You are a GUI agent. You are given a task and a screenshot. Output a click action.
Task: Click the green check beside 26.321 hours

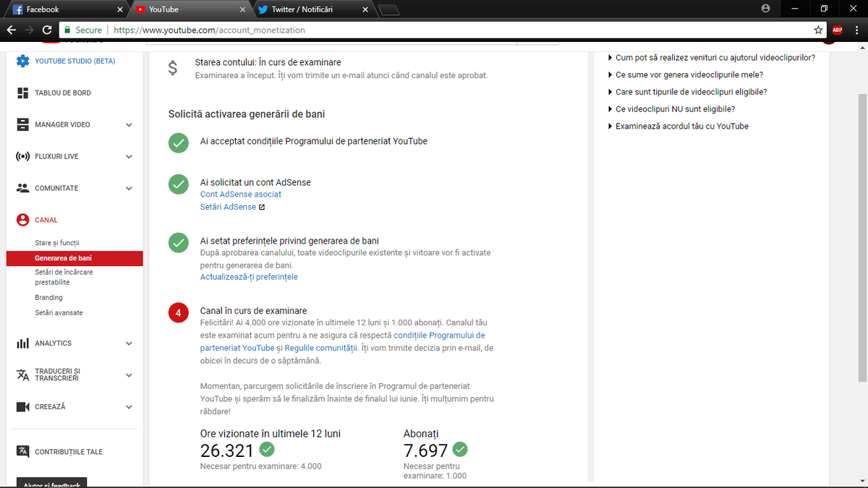pos(267,450)
